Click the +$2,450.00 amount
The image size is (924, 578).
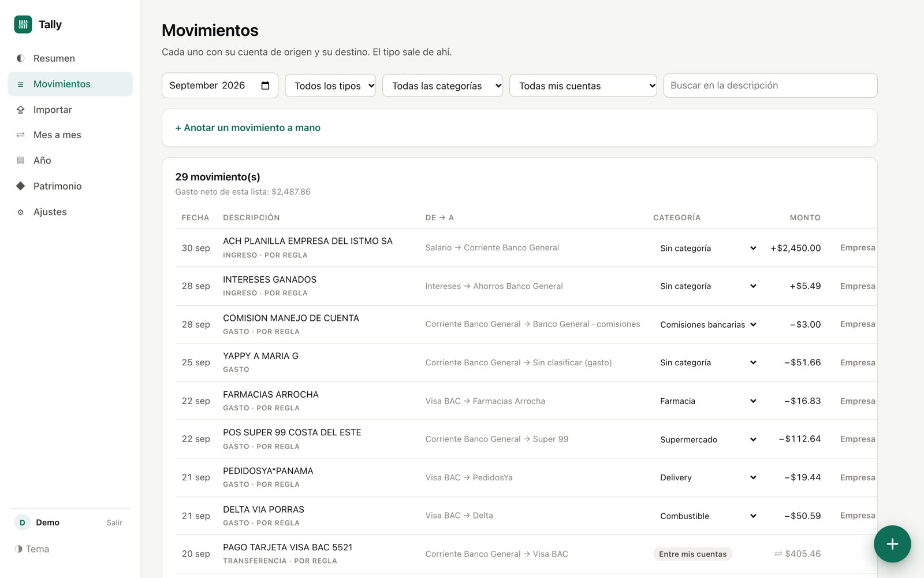(795, 248)
